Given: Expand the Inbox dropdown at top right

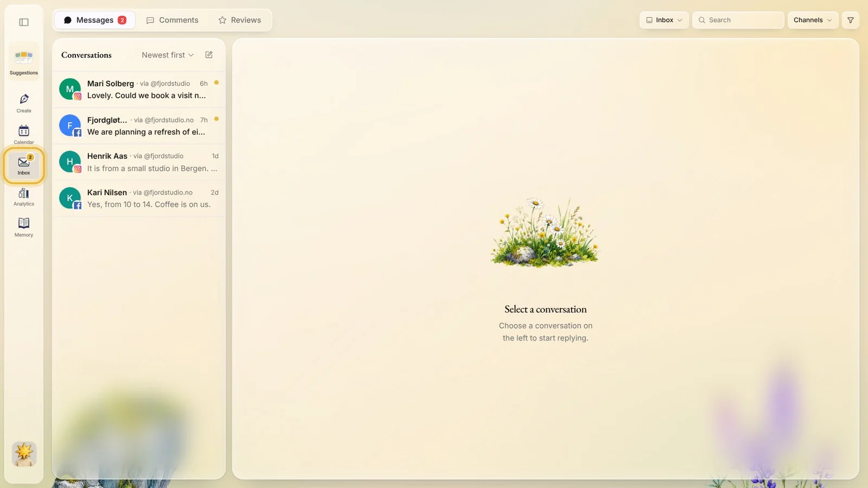Looking at the screenshot, I should point(664,20).
